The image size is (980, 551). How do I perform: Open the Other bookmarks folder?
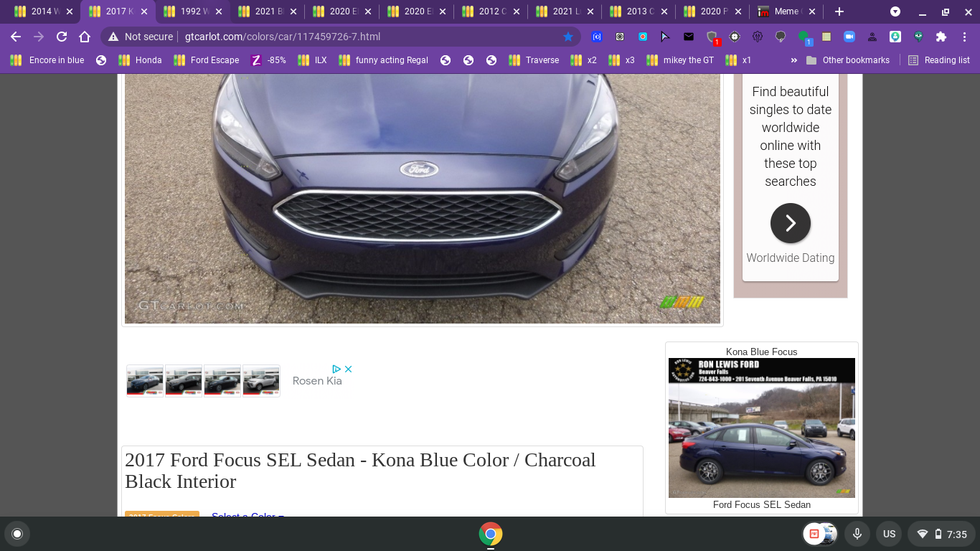click(847, 60)
